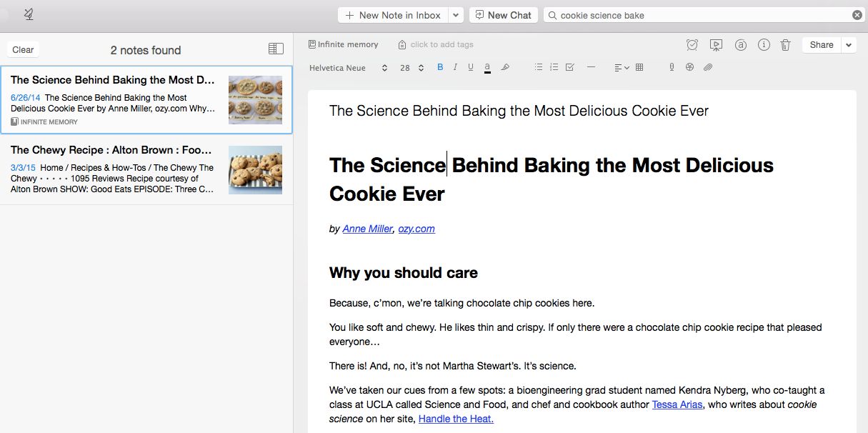Viewport: 868px width, 433px height.
Task: Click the paperclip attach file icon
Action: (708, 67)
